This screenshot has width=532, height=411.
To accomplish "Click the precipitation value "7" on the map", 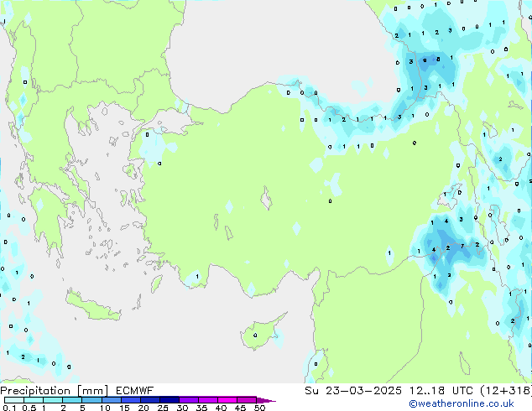I will (462, 247).
